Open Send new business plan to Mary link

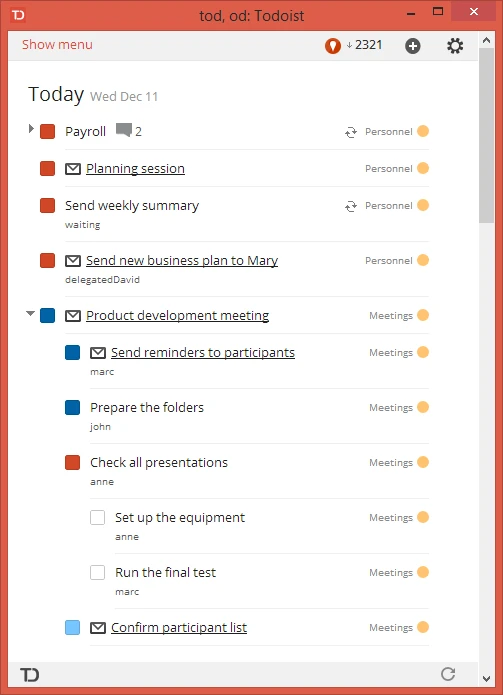(182, 261)
